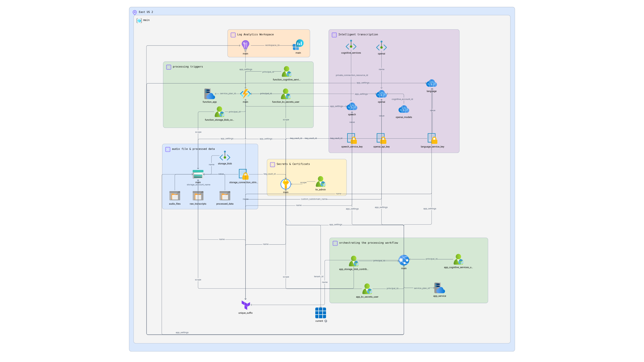The width and height of the screenshot is (644, 362).
Task: Click the language_service_key secret icon
Action: (432, 139)
